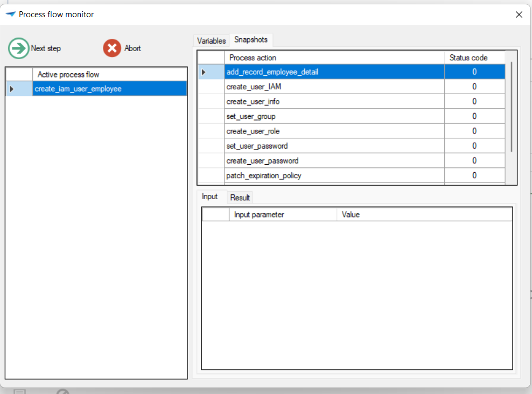The height and width of the screenshot is (394, 532).
Task: Click the green Next step arrow icon
Action: pos(18,48)
